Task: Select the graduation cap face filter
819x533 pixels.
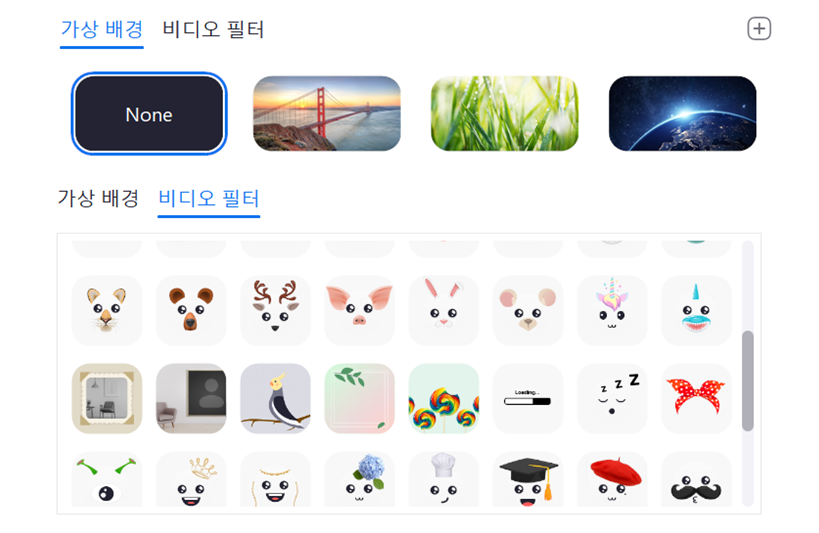Action: tap(528, 480)
